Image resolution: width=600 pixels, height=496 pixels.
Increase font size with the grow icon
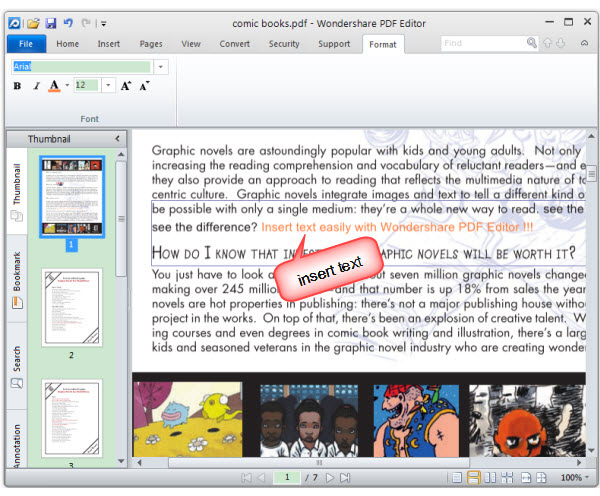tap(126, 86)
